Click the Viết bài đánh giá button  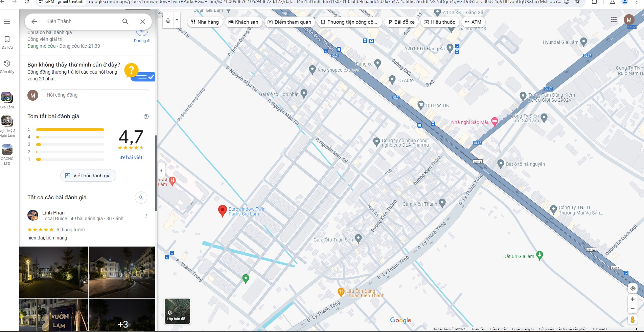tap(88, 176)
